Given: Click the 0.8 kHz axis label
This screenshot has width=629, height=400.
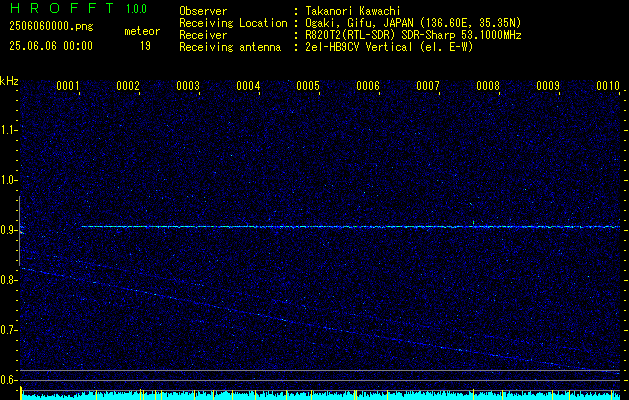Looking at the screenshot, I should (x=8, y=280).
